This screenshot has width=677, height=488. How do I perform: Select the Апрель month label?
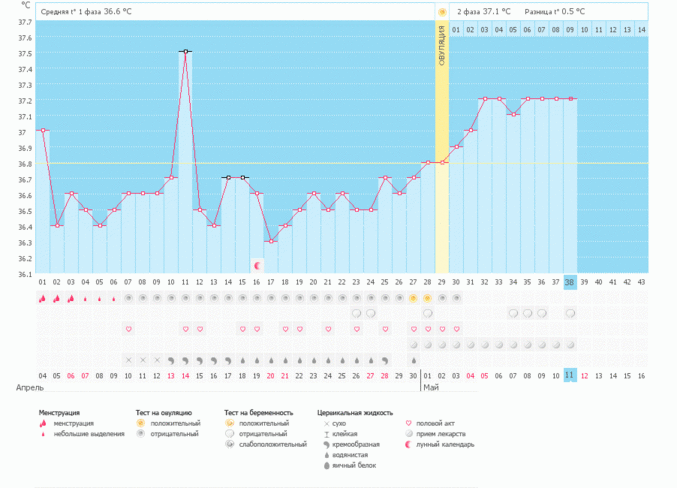coord(29,387)
